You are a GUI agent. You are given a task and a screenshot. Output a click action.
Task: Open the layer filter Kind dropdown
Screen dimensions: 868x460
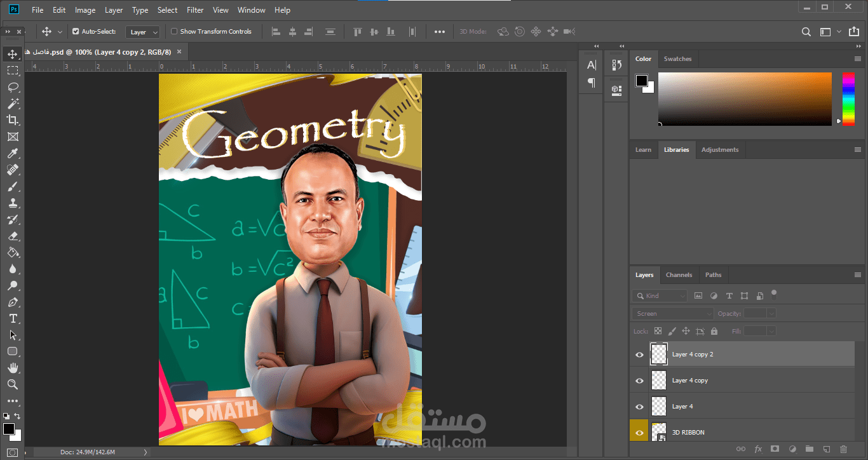(660, 295)
